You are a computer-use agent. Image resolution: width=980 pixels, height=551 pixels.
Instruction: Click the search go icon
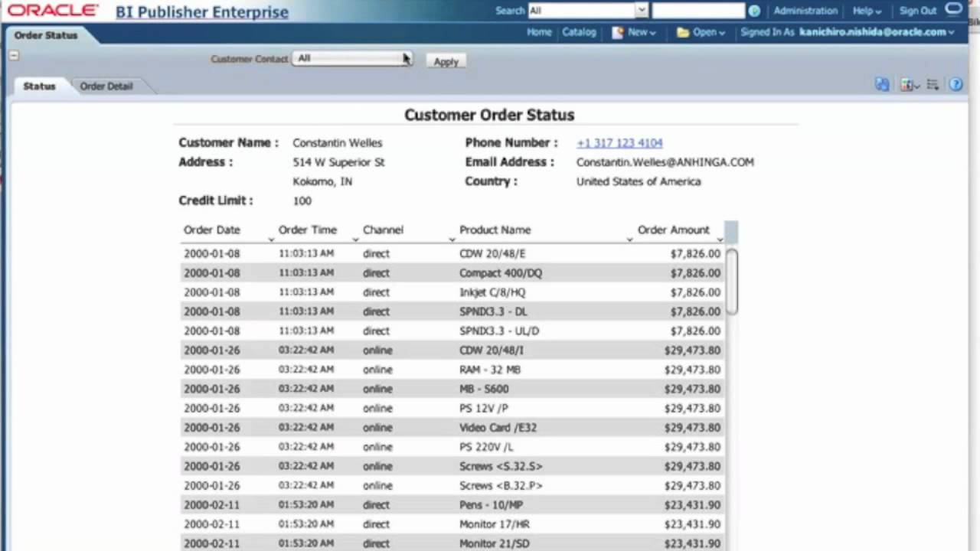tap(754, 11)
